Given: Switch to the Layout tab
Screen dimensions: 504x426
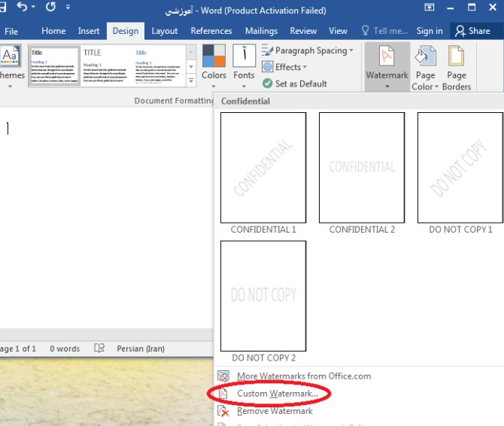Looking at the screenshot, I should 164,31.
